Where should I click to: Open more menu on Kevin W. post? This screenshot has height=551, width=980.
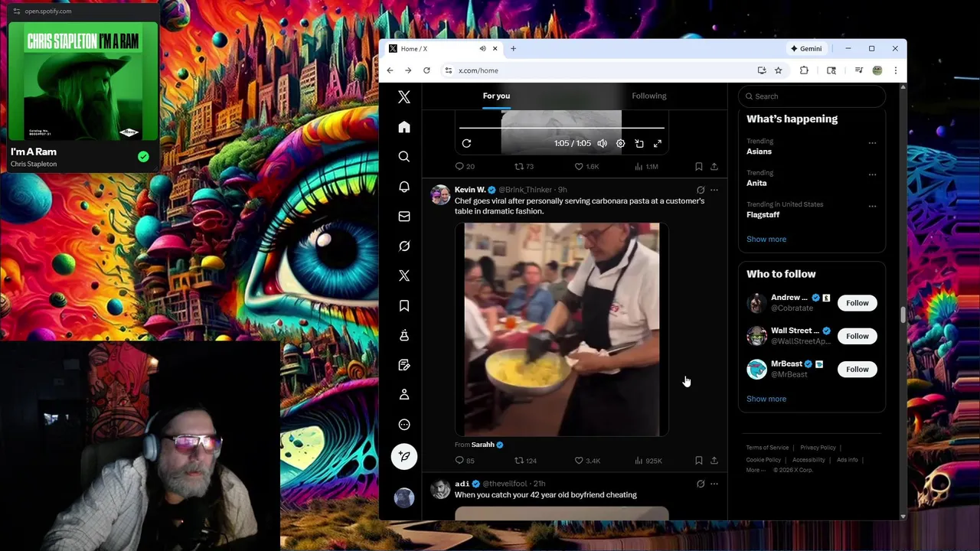point(714,190)
